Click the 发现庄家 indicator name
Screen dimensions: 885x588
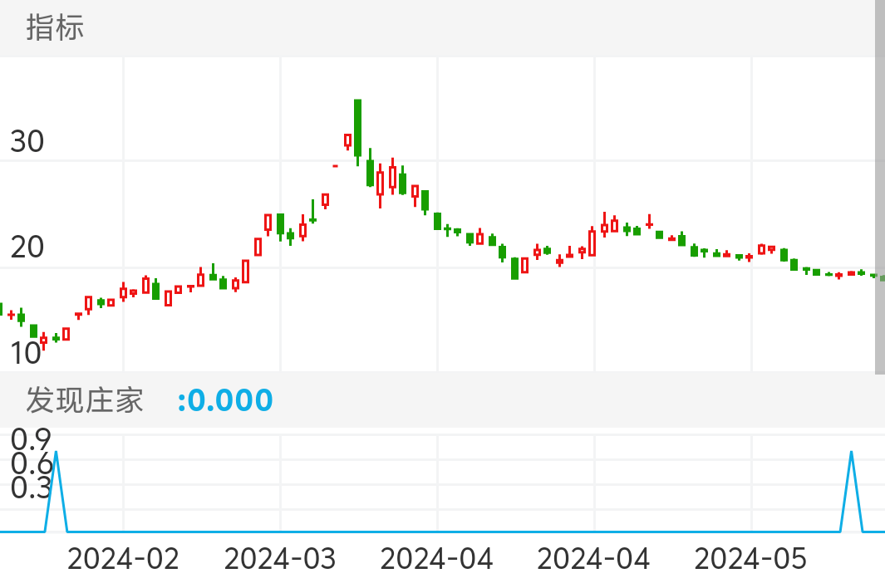click(85, 400)
